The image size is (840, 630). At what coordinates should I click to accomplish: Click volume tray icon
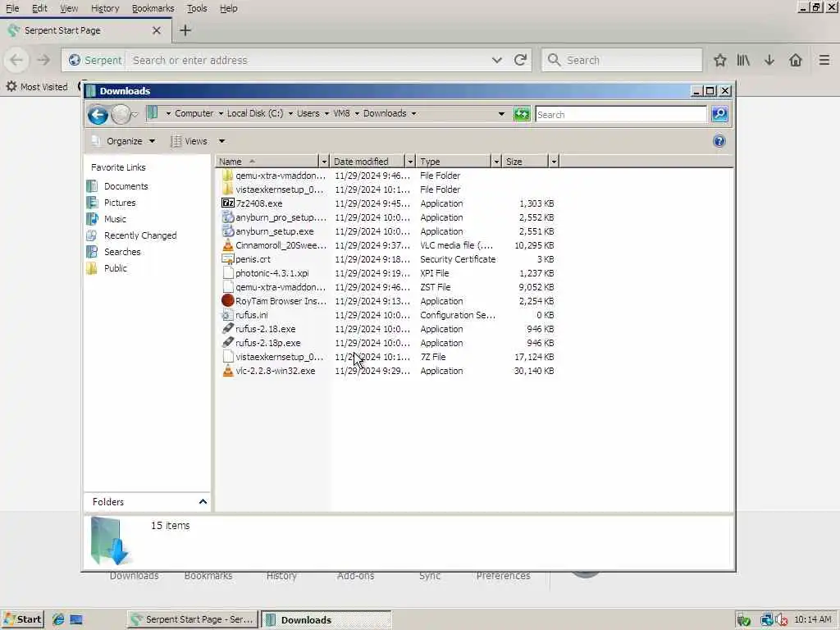[x=782, y=620]
